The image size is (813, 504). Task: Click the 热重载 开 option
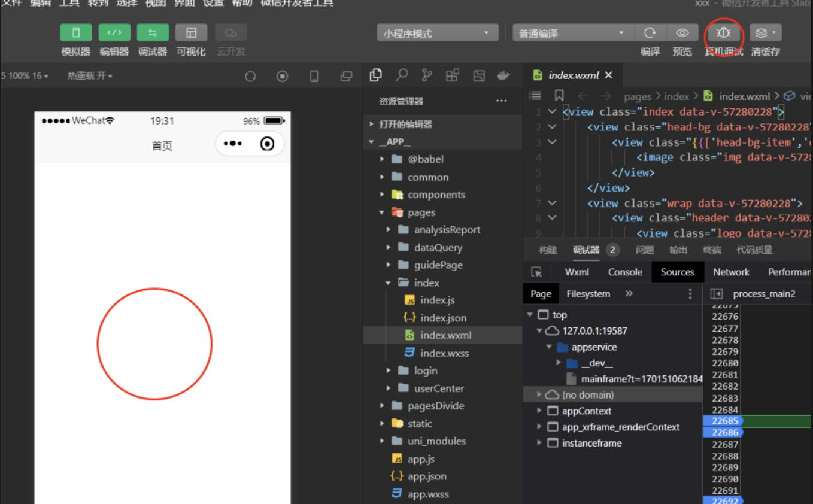click(90, 76)
